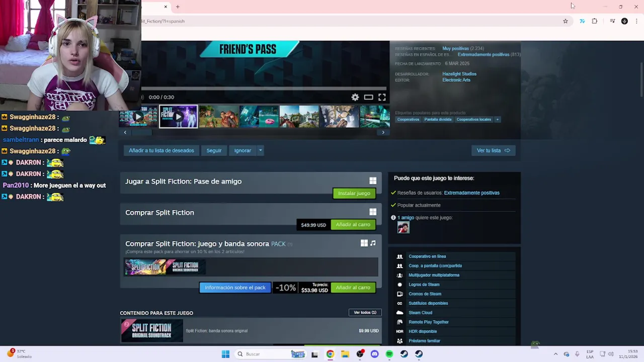Open the friend avatar under '1 amigo'

pyautogui.click(x=403, y=228)
